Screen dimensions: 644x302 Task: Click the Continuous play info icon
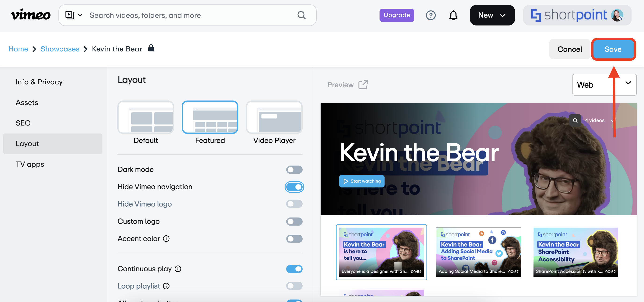coord(178,269)
